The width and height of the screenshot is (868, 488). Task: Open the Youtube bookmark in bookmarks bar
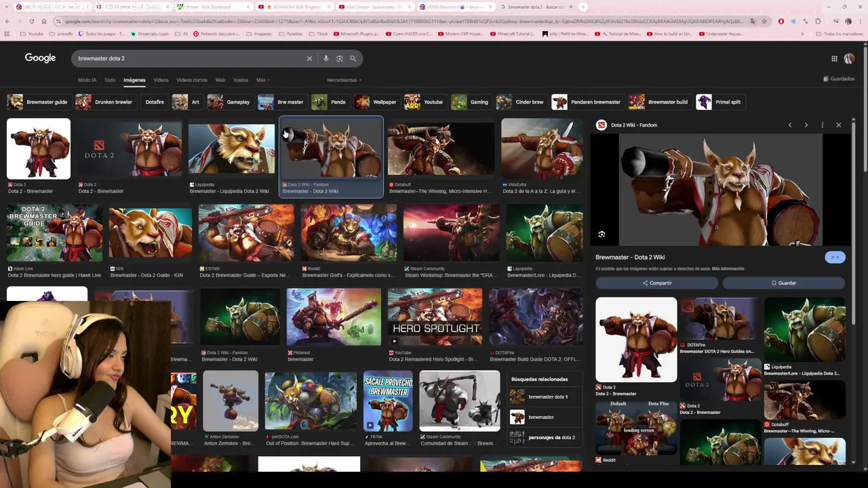32,33
